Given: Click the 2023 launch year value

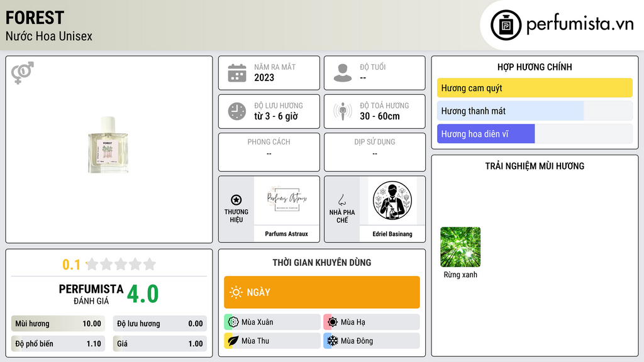Looking at the screenshot, I should click(x=264, y=77).
